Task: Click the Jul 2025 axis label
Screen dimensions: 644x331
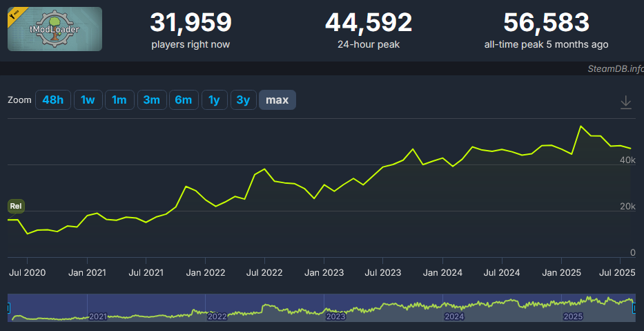Action: tap(618, 273)
